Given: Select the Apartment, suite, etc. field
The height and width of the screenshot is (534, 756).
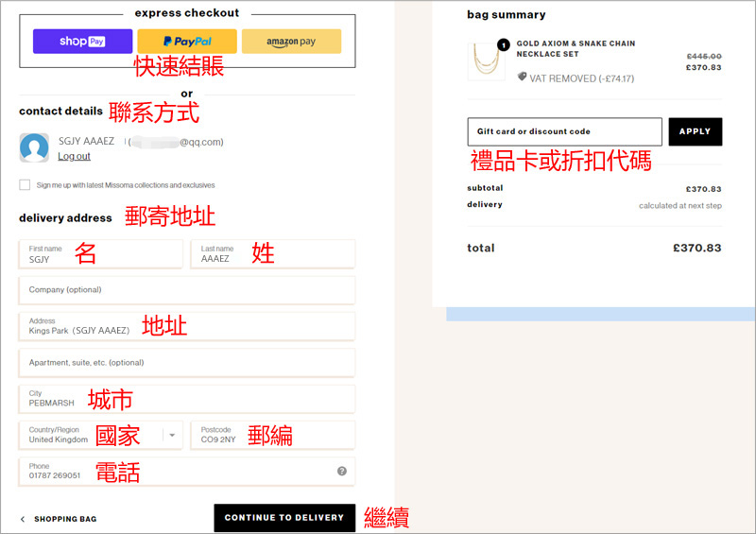Looking at the screenshot, I should tap(186, 363).
